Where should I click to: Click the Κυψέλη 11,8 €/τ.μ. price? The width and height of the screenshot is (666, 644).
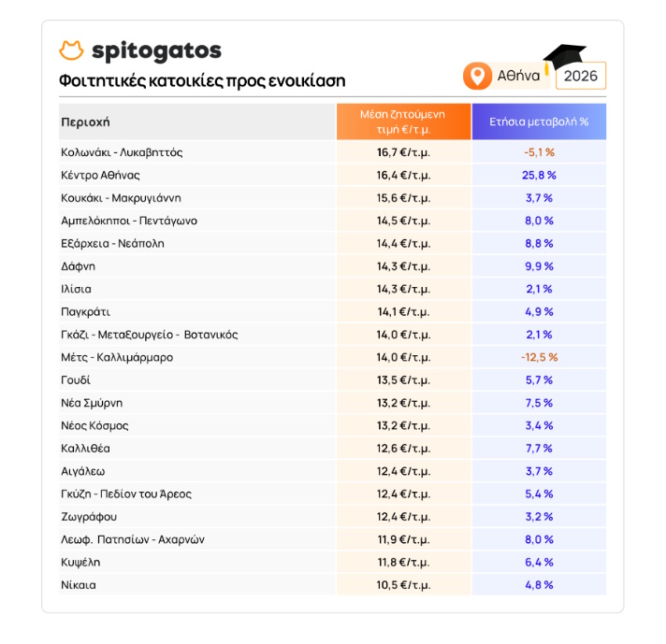[x=403, y=563]
